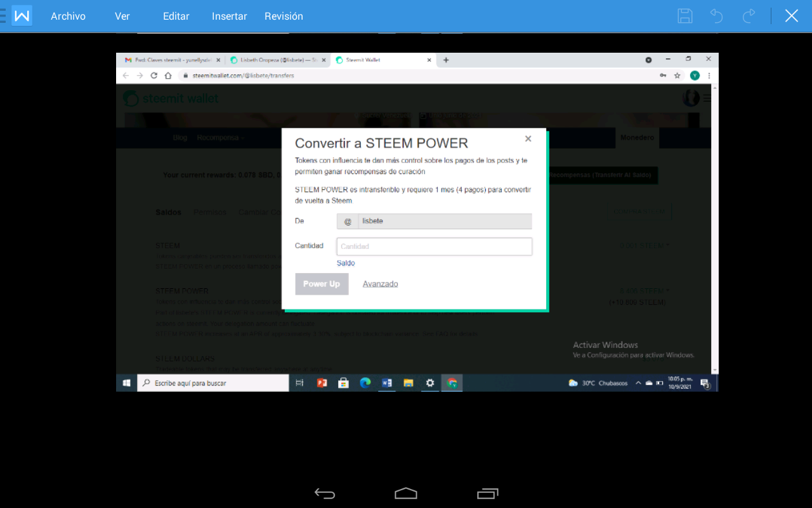Open Word from the taskbar
The image size is (812, 508).
coord(387,383)
